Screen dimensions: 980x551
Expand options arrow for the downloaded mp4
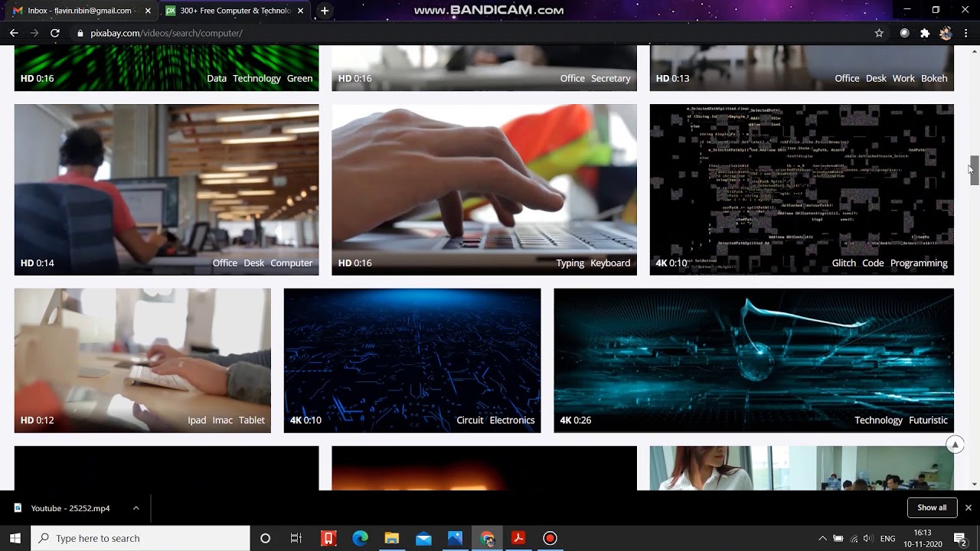point(136,508)
